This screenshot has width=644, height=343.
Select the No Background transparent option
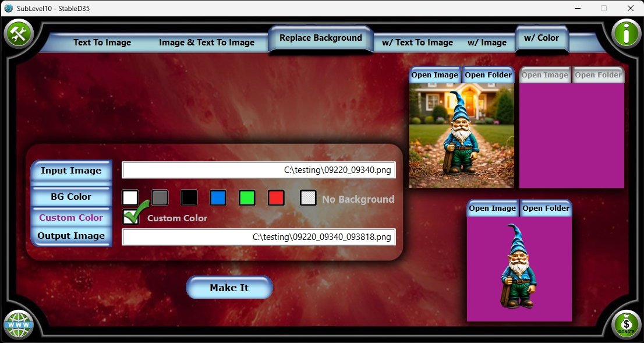[x=308, y=198]
